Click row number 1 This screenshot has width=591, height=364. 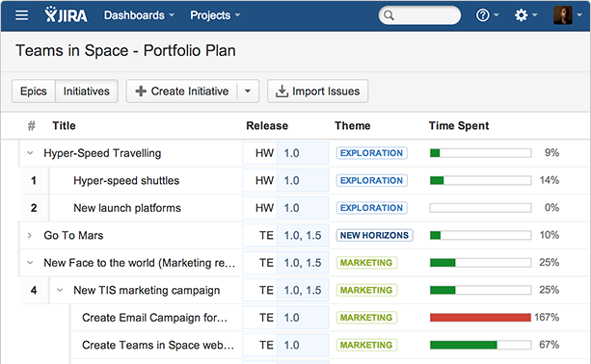[34, 181]
